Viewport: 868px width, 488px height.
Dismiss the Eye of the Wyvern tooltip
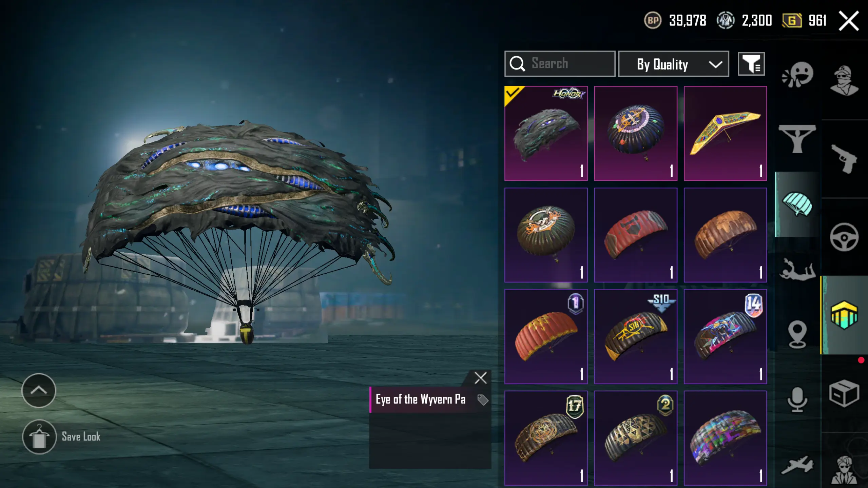[480, 378]
